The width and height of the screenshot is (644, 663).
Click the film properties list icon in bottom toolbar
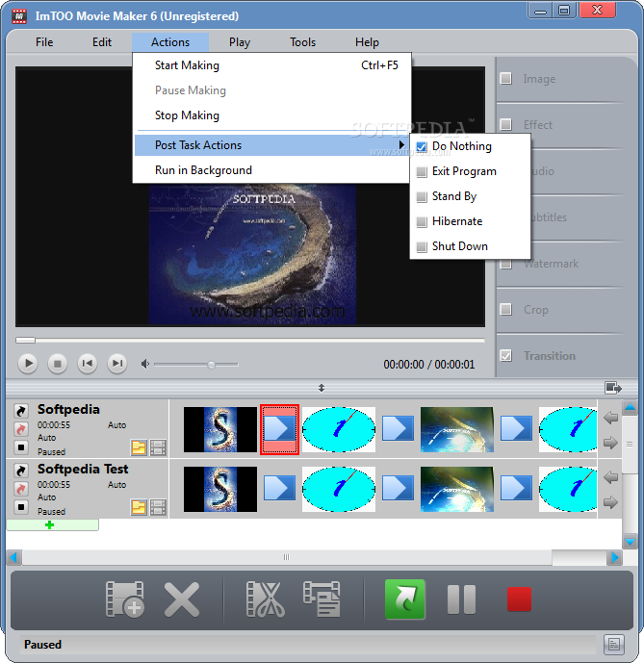pyautogui.click(x=322, y=599)
